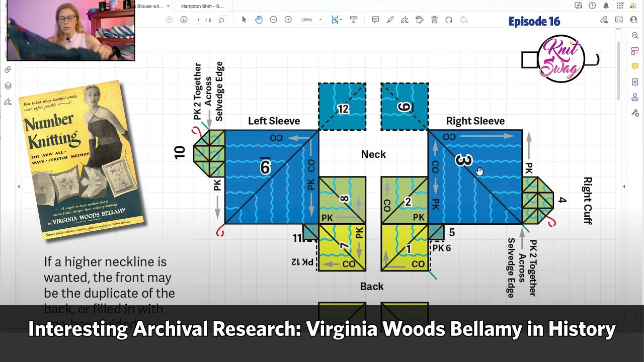Click the paint bucket fill icon
Screen dimensions: 644x362
pos(464,20)
